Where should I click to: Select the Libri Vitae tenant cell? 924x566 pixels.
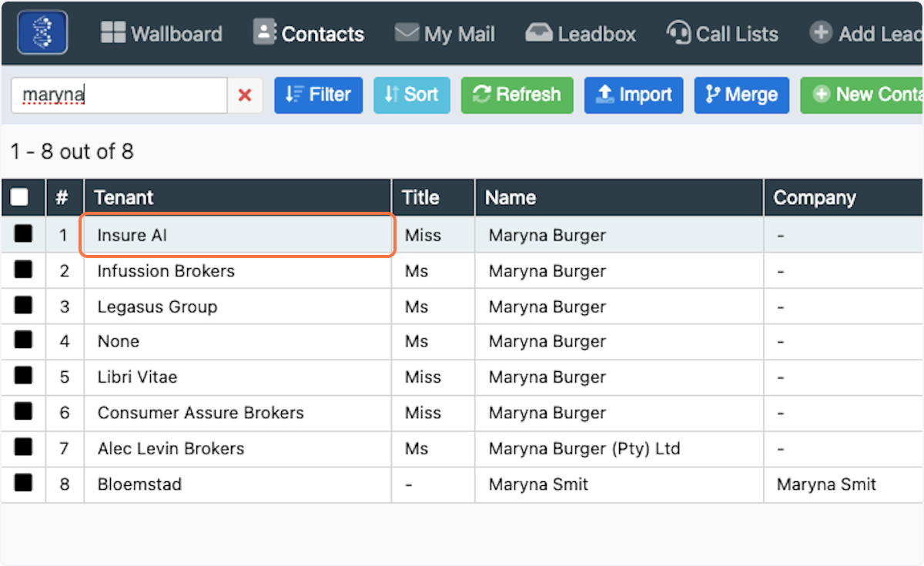238,377
